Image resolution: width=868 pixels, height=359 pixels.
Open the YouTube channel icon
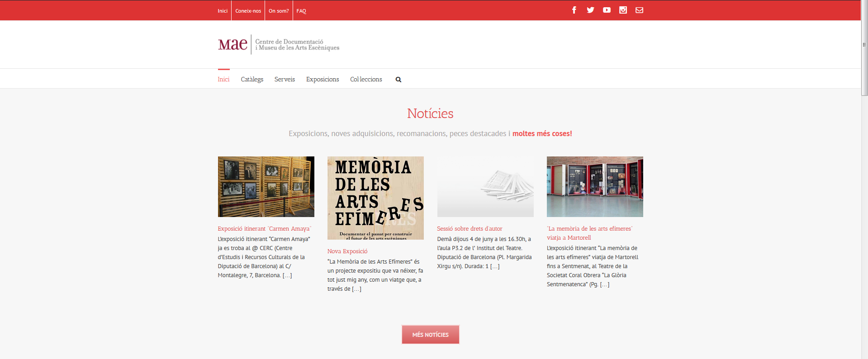(607, 10)
